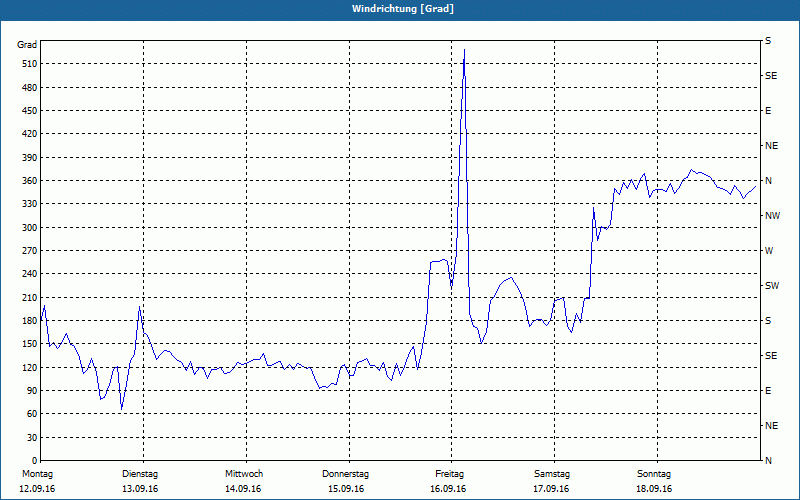Click the 210 axis value

point(29,297)
